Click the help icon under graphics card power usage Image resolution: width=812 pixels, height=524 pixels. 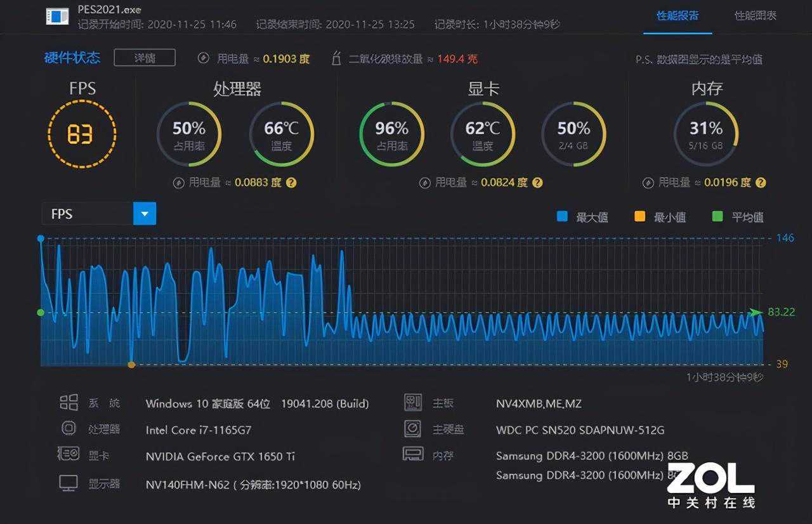tap(537, 183)
